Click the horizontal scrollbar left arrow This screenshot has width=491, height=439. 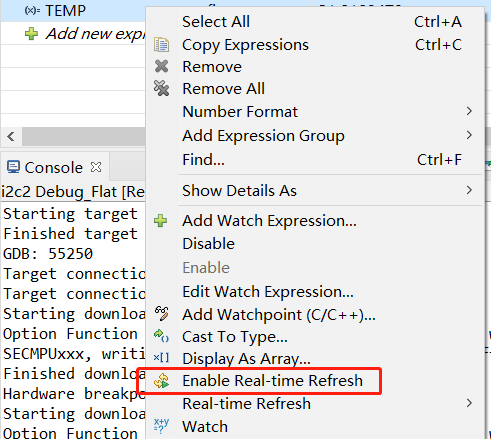click(x=11, y=136)
